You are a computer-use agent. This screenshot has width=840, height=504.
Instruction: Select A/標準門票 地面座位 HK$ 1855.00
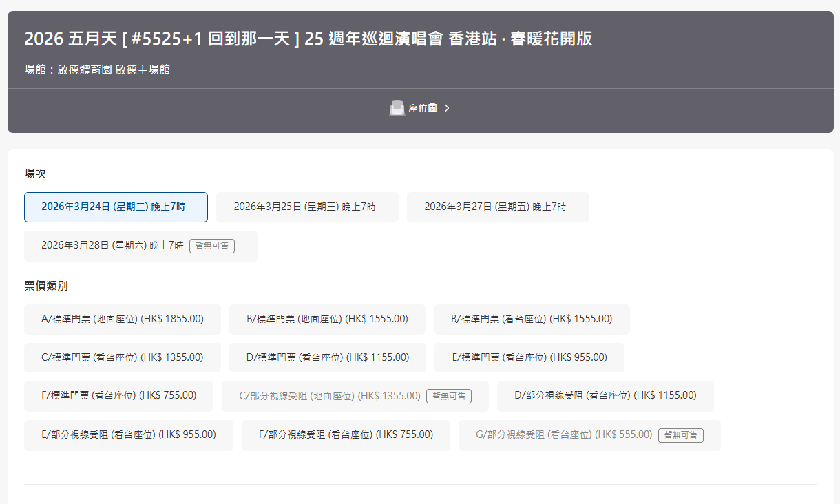coord(123,319)
